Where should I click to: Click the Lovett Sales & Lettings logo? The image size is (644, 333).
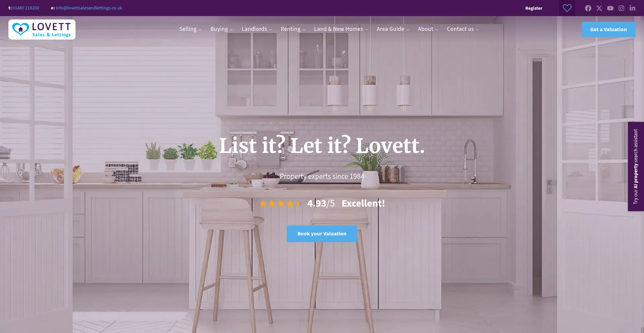pyautogui.click(x=42, y=30)
